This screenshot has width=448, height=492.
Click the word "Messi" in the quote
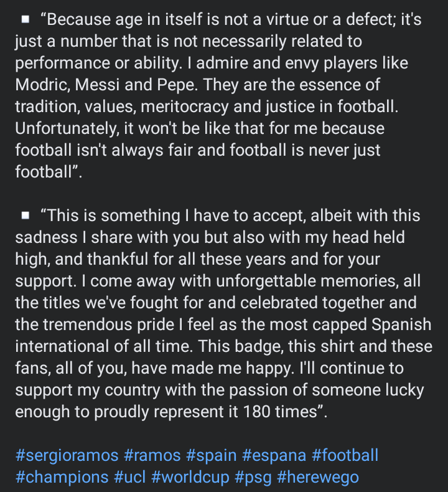tap(97, 85)
